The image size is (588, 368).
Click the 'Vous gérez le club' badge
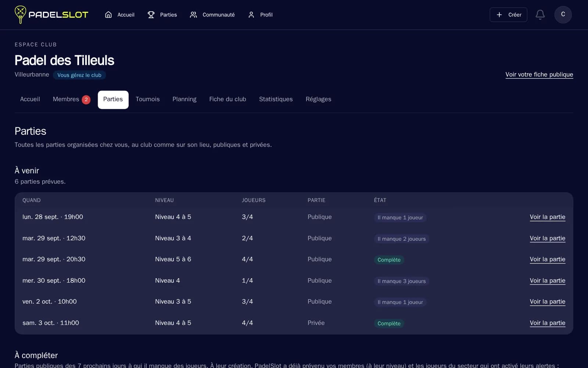[x=79, y=75]
